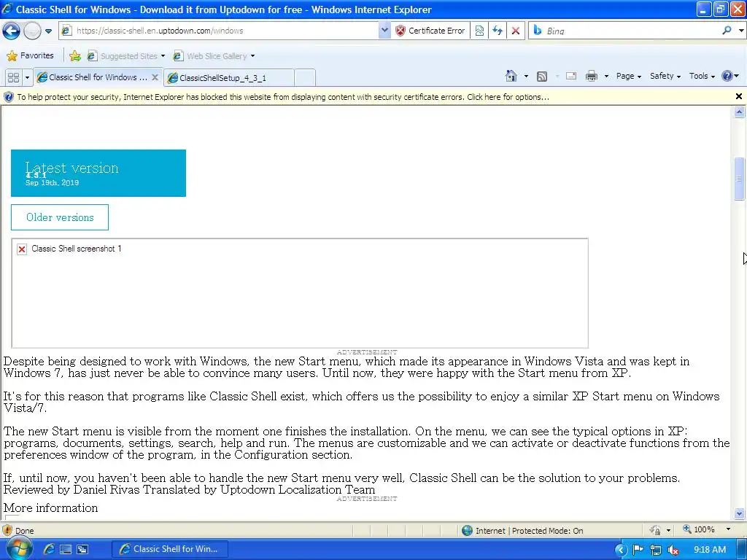747x560 pixels.
Task: Toggle the Compatibility View icon
Action: pos(479,31)
